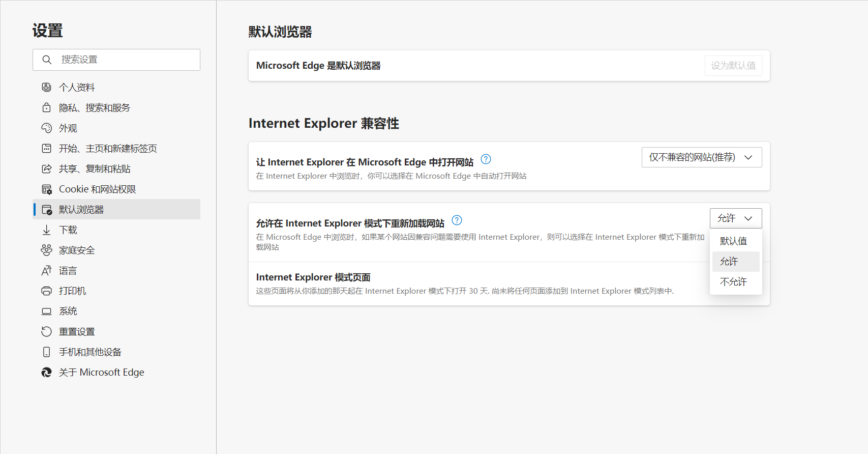Click the 个人资料 profile icon
The width and height of the screenshot is (868, 454).
click(x=46, y=87)
